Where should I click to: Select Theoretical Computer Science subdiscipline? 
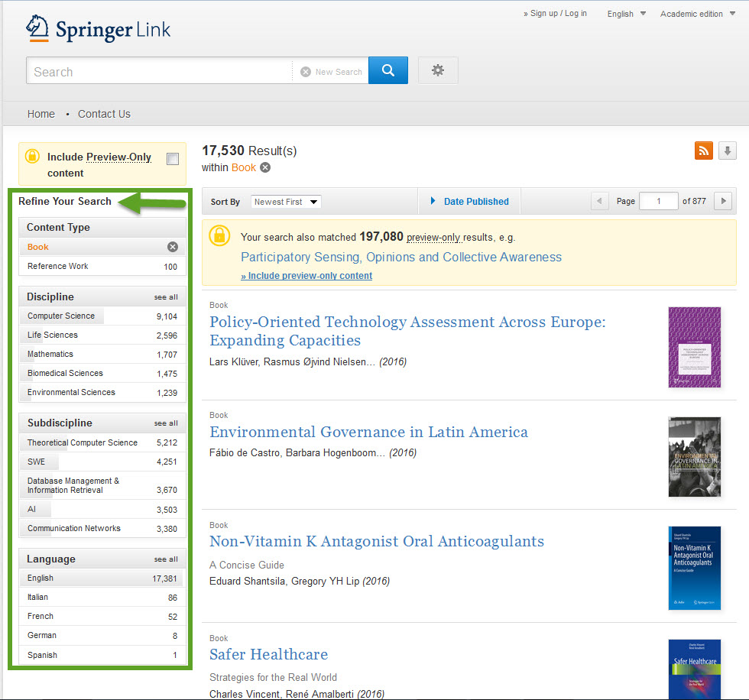point(102,442)
